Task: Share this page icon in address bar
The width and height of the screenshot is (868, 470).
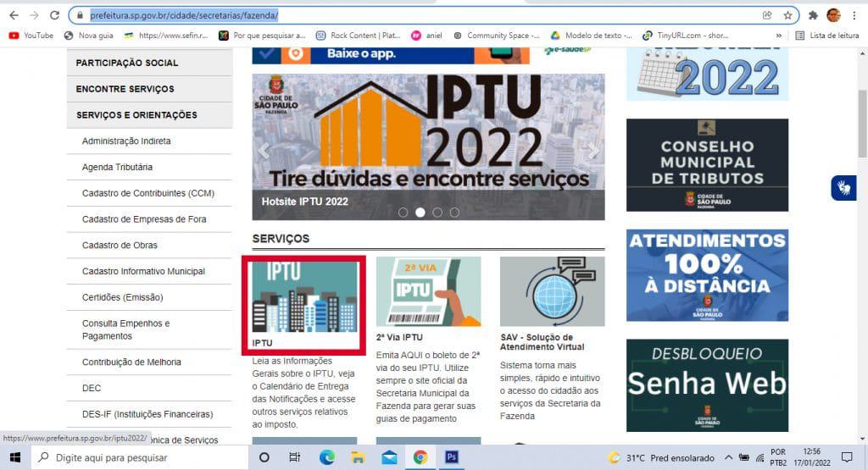Action: point(767,15)
